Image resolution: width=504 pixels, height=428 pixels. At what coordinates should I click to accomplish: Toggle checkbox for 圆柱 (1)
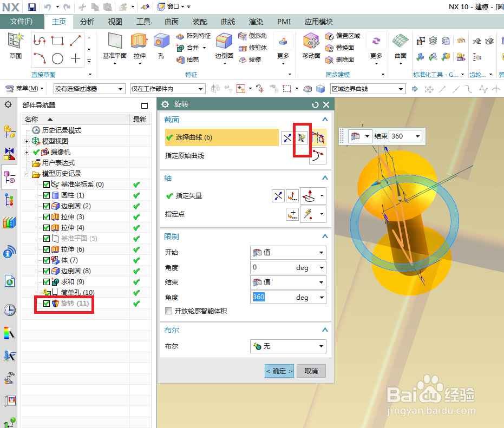click(47, 195)
